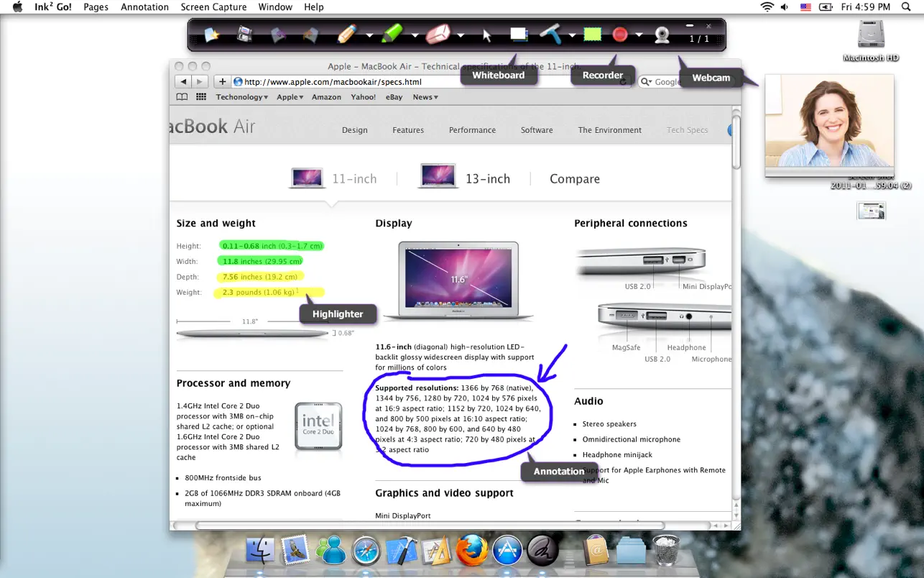
Task: Open the Screen Capture menu
Action: [x=213, y=7]
